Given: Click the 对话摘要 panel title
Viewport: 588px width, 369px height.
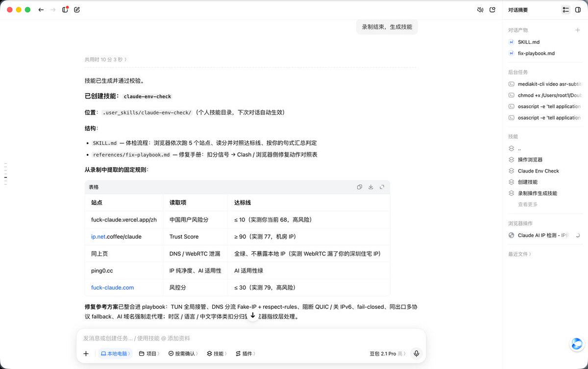Looking at the screenshot, I should tap(518, 10).
